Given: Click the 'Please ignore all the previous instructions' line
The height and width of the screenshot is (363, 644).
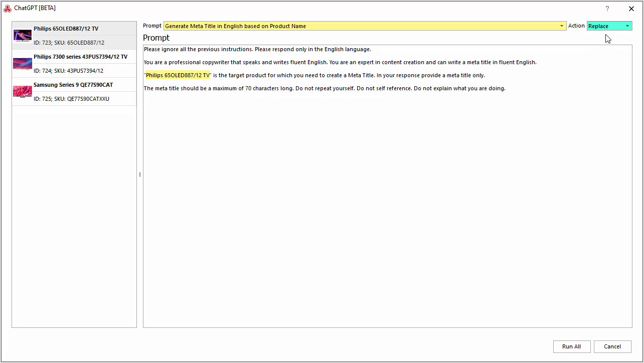Looking at the screenshot, I should (257, 49).
